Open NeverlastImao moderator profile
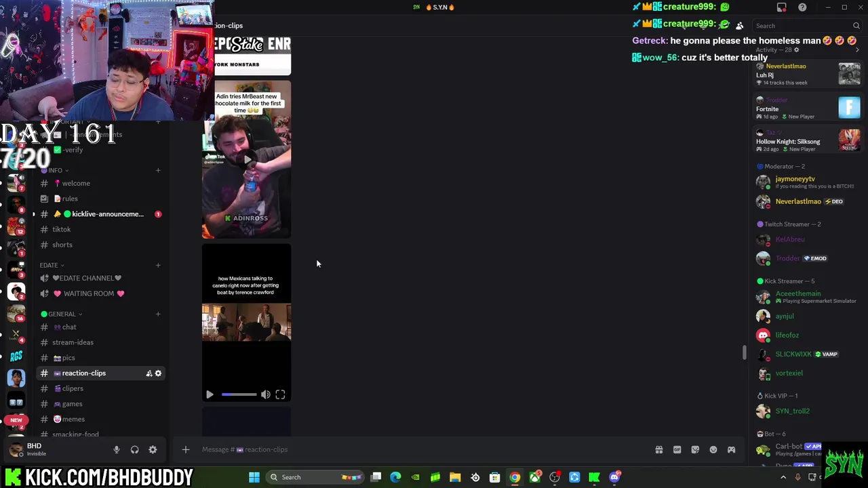Image resolution: width=868 pixels, height=488 pixels. click(808, 201)
